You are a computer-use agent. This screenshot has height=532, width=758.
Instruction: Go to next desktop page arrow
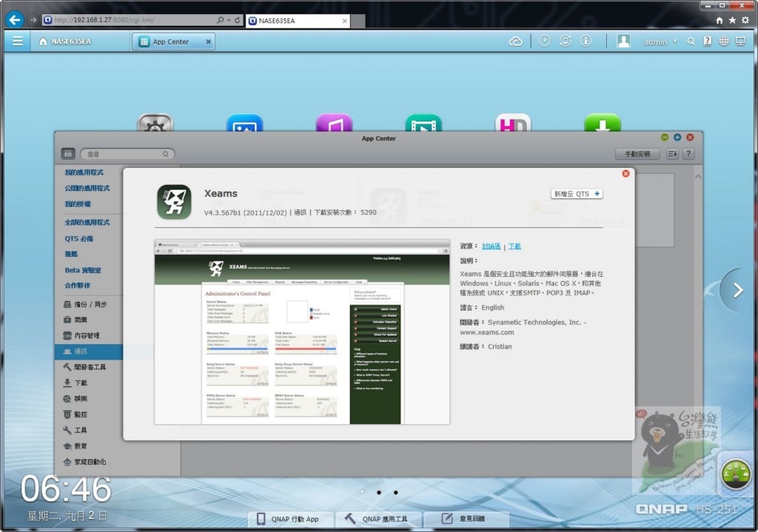click(738, 290)
